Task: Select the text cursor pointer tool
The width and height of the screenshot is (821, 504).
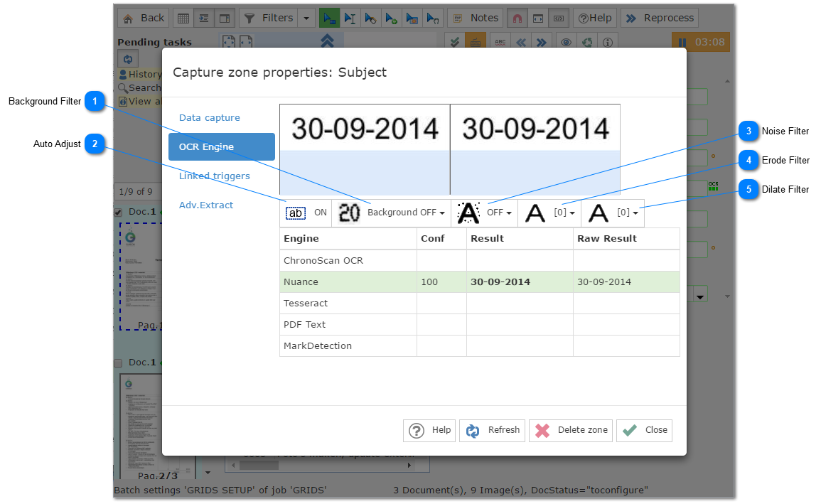Action: point(350,18)
